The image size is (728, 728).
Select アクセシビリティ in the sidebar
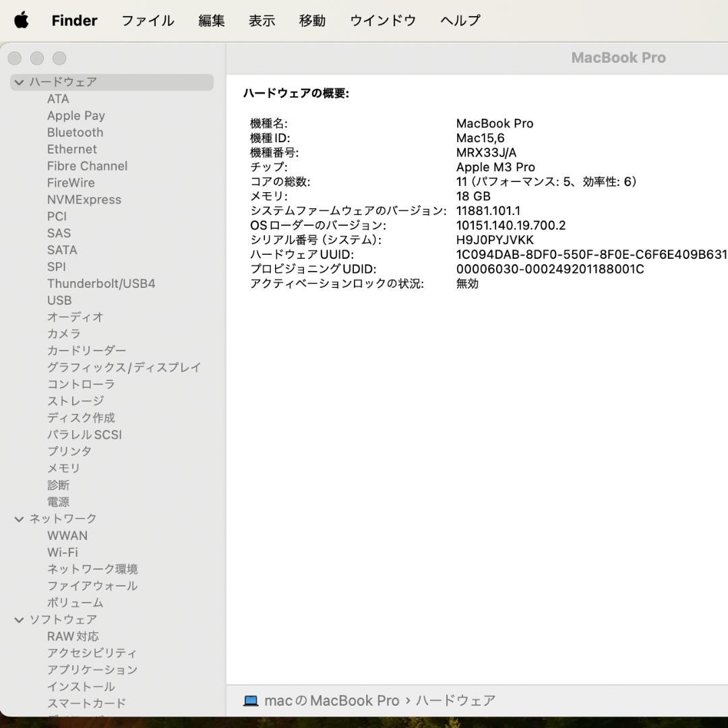(x=92, y=653)
